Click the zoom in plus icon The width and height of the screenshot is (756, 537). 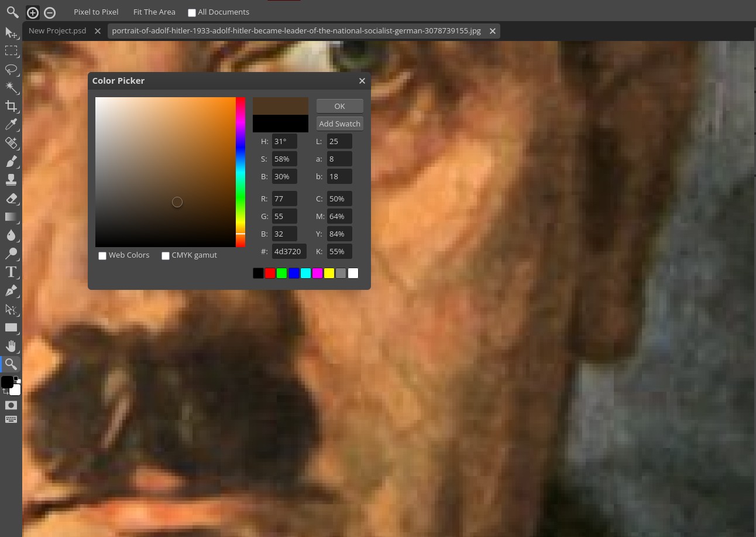(x=33, y=12)
